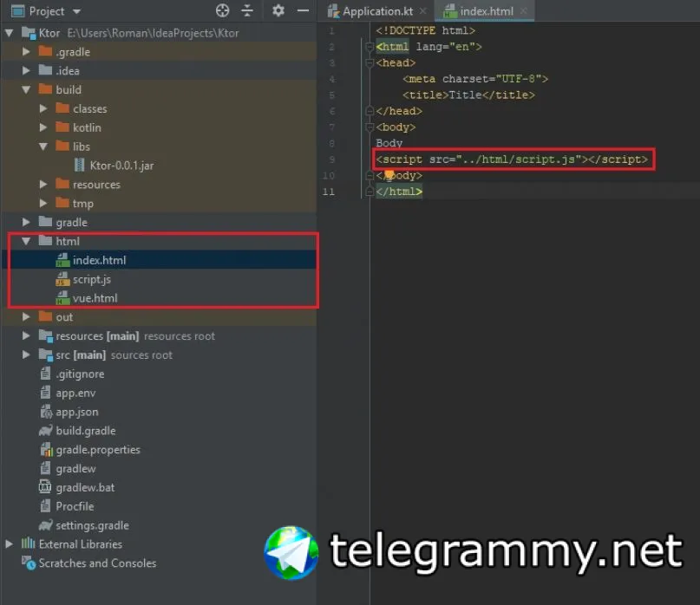Click the build.gradle elephant icon
The width and height of the screenshot is (700, 605).
[45, 431]
